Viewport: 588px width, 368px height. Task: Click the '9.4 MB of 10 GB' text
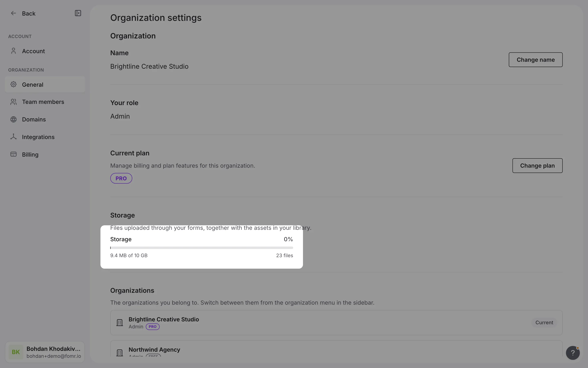129,255
